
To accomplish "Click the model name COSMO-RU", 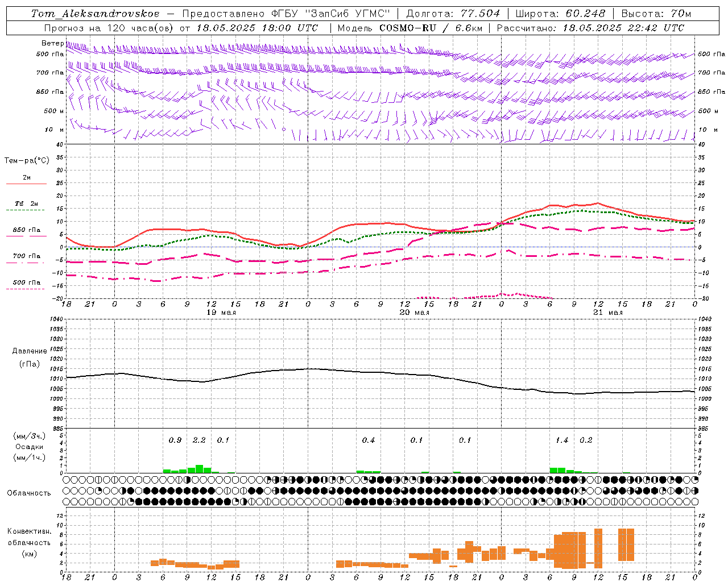I will point(408,28).
